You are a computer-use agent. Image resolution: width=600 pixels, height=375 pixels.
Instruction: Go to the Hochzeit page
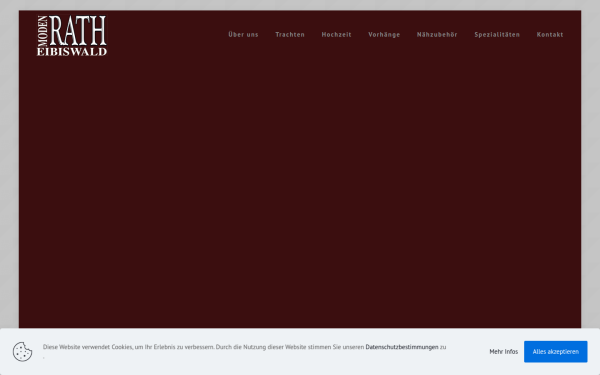click(x=336, y=34)
